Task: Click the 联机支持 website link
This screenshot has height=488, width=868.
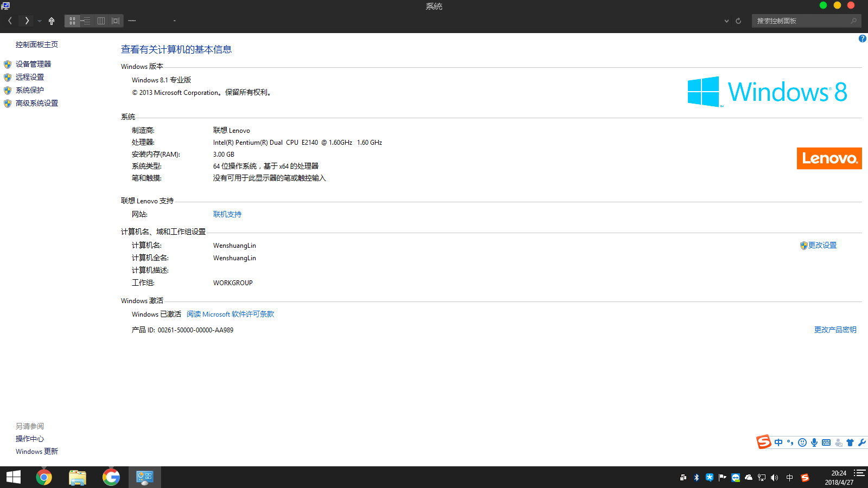Action: [x=227, y=214]
